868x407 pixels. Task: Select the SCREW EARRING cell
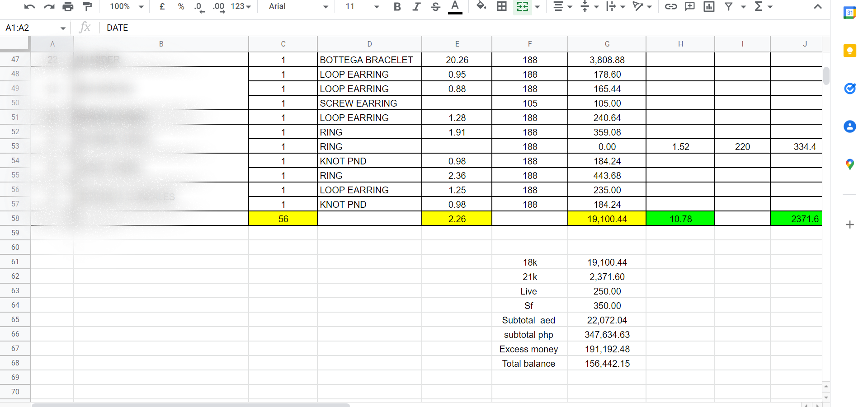[x=369, y=103]
